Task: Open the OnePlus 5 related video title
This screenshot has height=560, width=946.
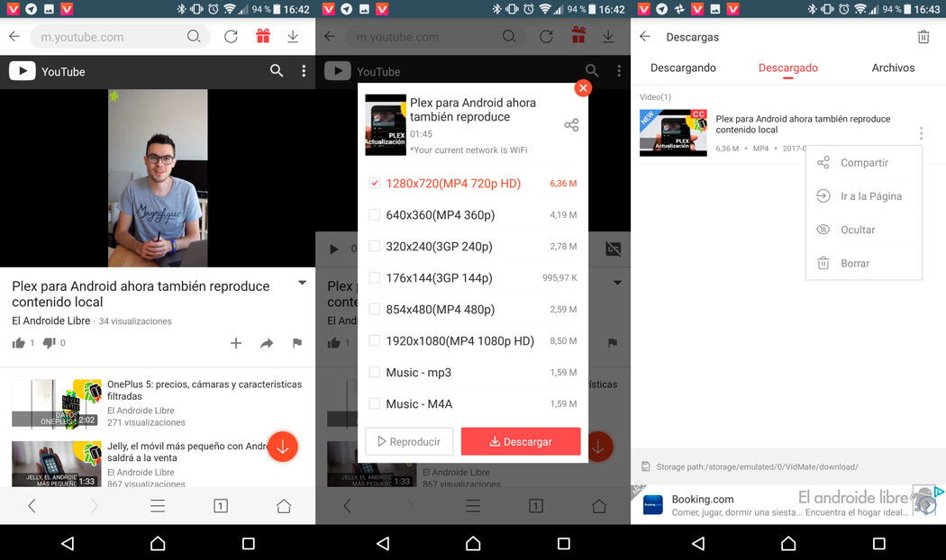Action: pyautogui.click(x=205, y=390)
